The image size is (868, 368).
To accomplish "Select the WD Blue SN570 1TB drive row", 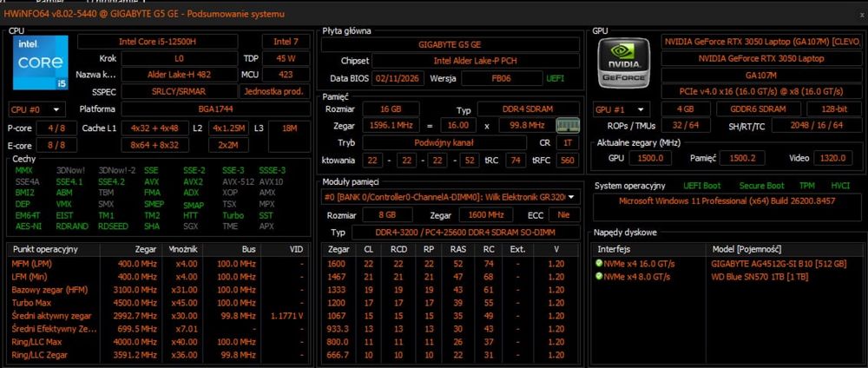I will pos(727,276).
